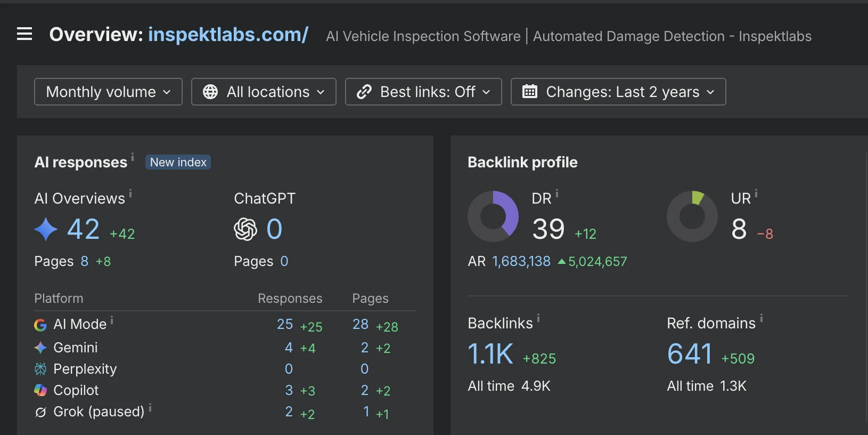Viewport: 868px width, 435px height.
Task: Click the Backlinks All time 4.9K value
Action: (x=536, y=386)
